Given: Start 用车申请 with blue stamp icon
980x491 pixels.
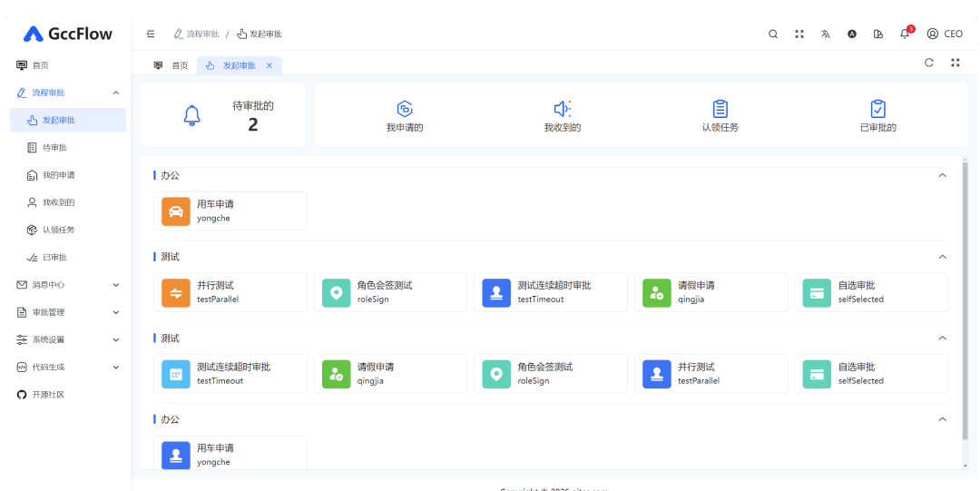Looking at the screenshot, I should tap(230, 453).
